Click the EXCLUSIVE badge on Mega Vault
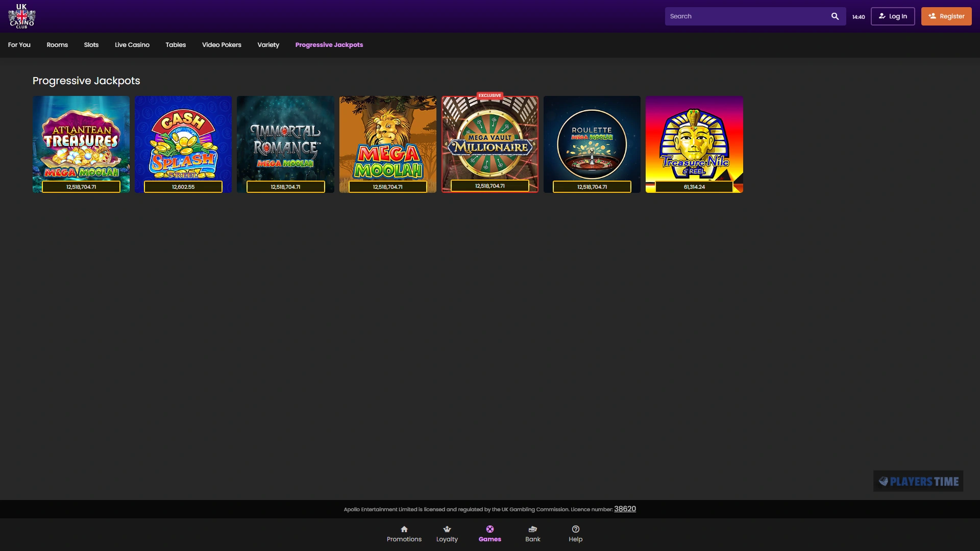This screenshot has height=551, width=980. [x=490, y=95]
